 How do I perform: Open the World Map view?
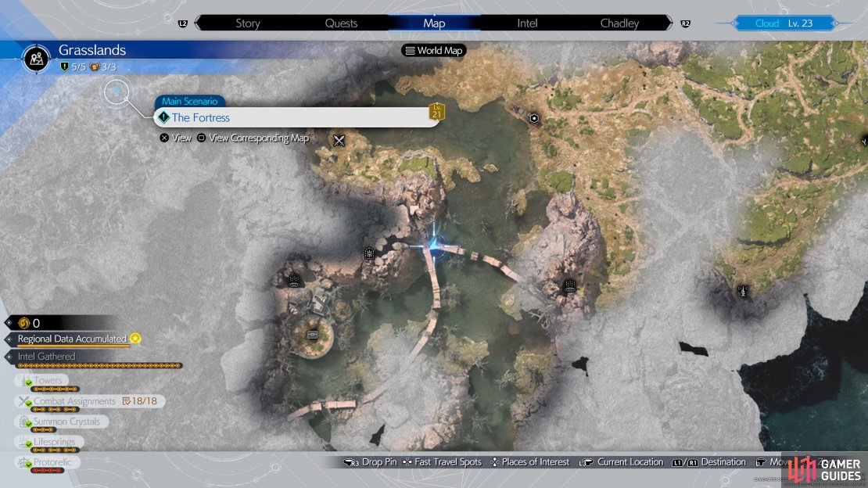point(434,50)
